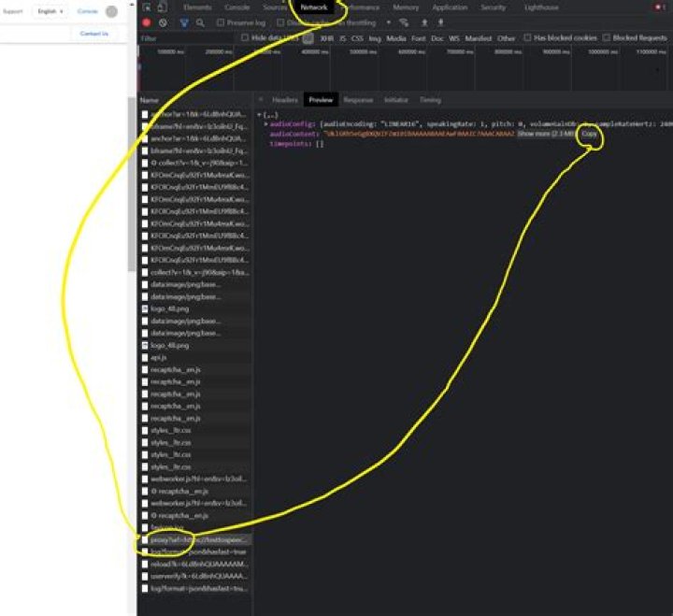Switch to the Application tab
673x616 pixels.
(450, 7)
